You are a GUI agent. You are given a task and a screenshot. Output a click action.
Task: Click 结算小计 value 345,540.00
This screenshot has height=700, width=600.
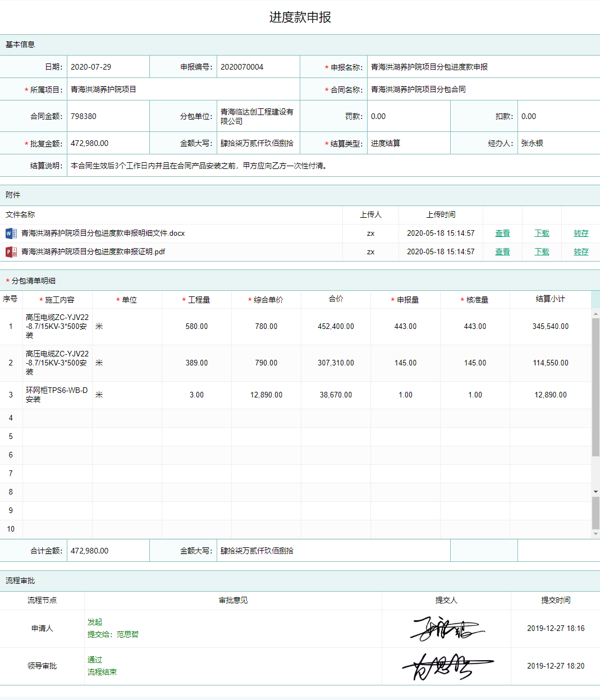coord(551,326)
